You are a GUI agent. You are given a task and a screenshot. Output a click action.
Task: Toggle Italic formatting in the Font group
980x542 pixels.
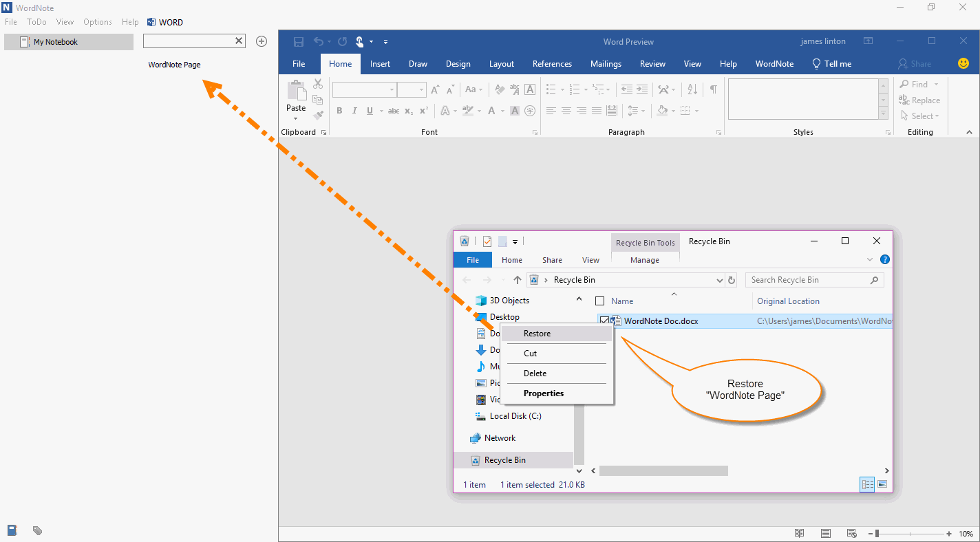[x=354, y=111]
